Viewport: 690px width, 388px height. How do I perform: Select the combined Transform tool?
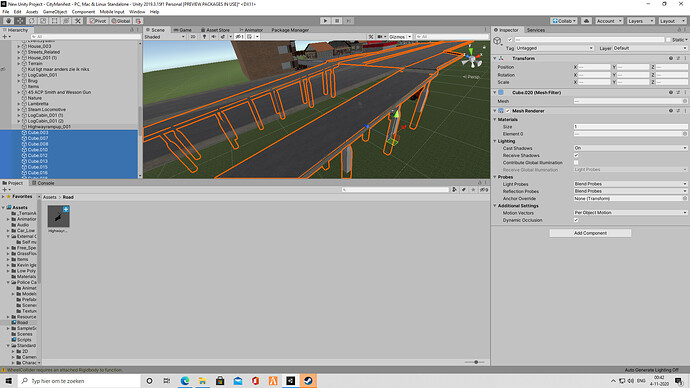66,21
